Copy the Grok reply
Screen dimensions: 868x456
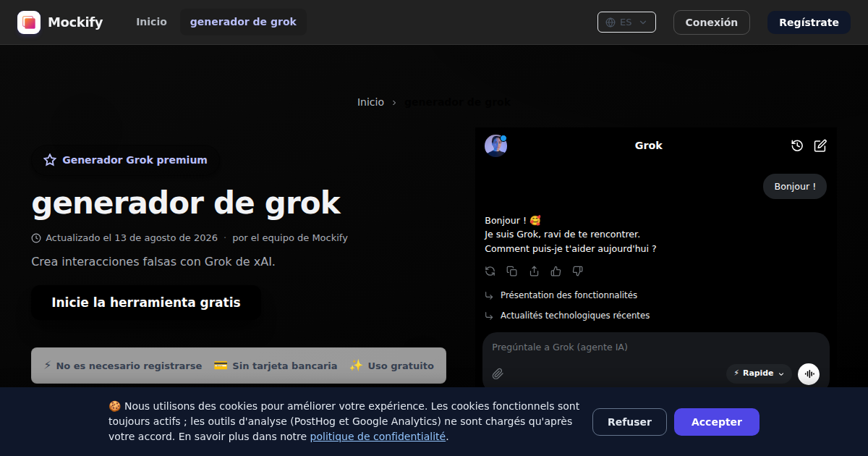coord(512,271)
